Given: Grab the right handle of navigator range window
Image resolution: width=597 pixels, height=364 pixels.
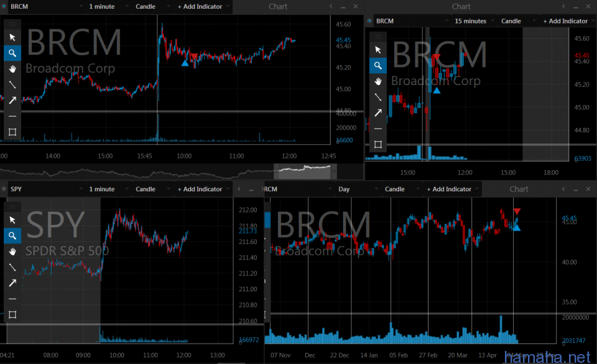Looking at the screenshot, I should (335, 171).
